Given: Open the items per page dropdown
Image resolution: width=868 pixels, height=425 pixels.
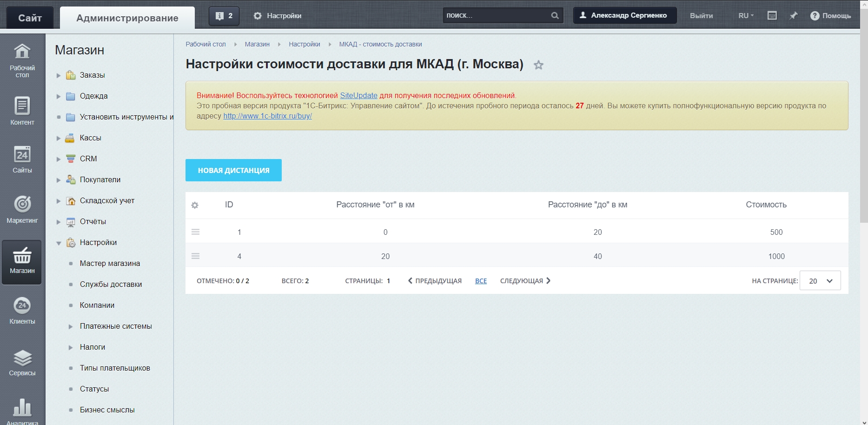Looking at the screenshot, I should pos(820,281).
